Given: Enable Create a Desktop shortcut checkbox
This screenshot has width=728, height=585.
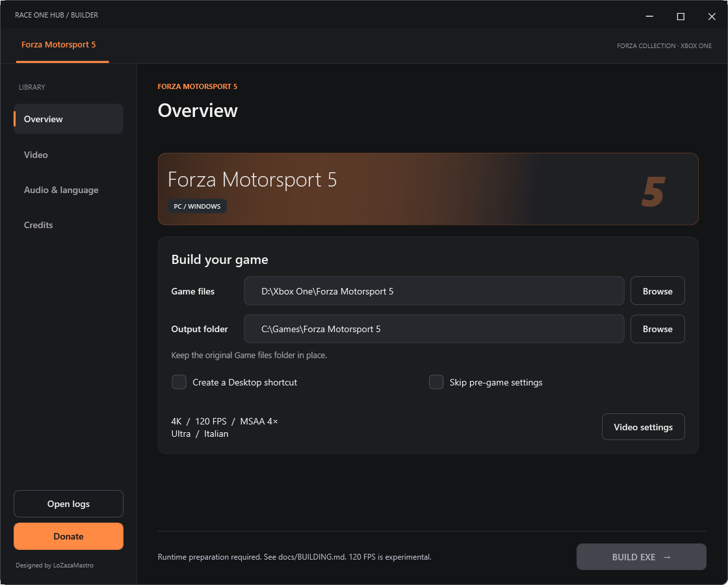Looking at the screenshot, I should tap(179, 382).
